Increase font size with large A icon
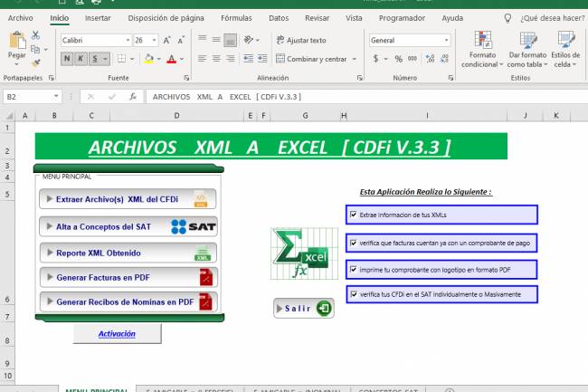Viewport: 588px width, 392px height. [167, 40]
